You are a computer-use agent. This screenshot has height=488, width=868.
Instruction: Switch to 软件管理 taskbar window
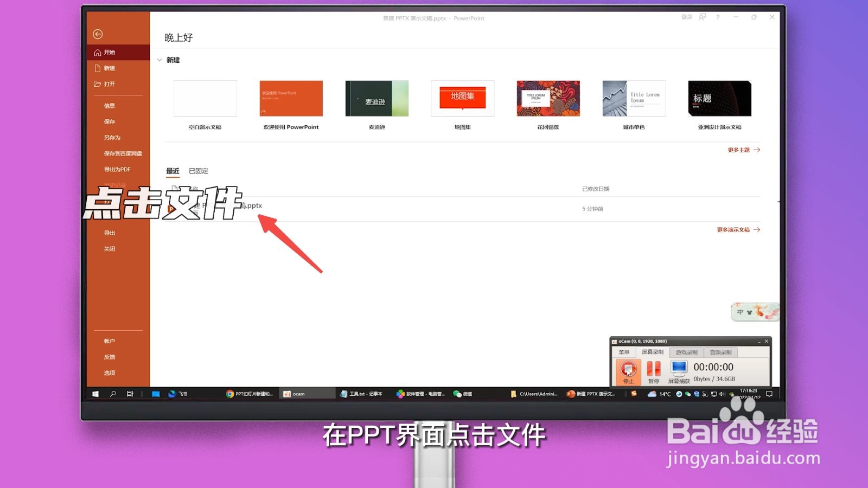[x=421, y=394]
